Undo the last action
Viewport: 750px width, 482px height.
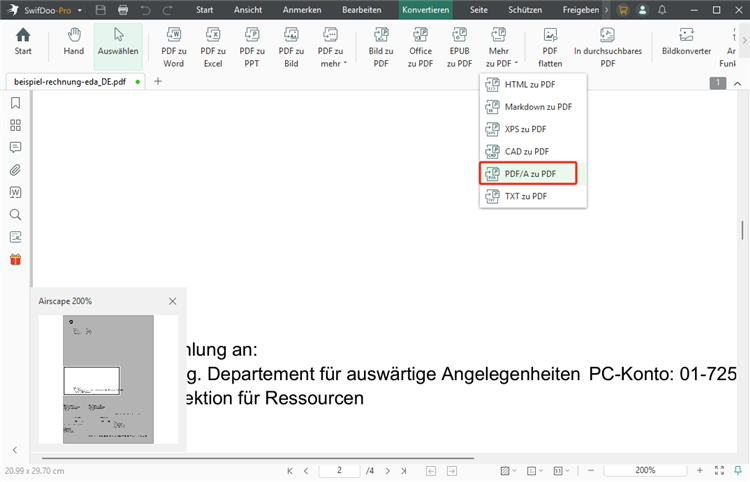coord(145,10)
